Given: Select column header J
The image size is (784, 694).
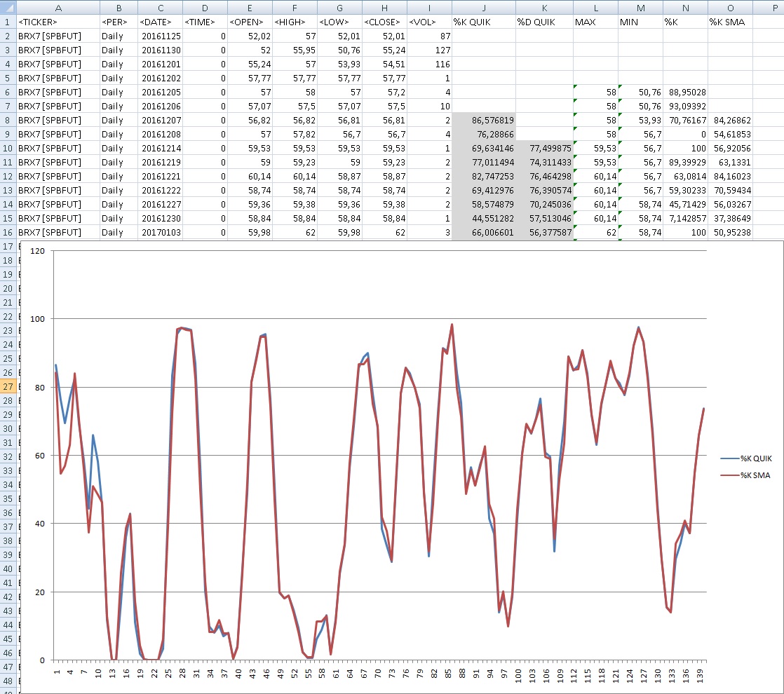Looking at the screenshot, I should [x=483, y=8].
